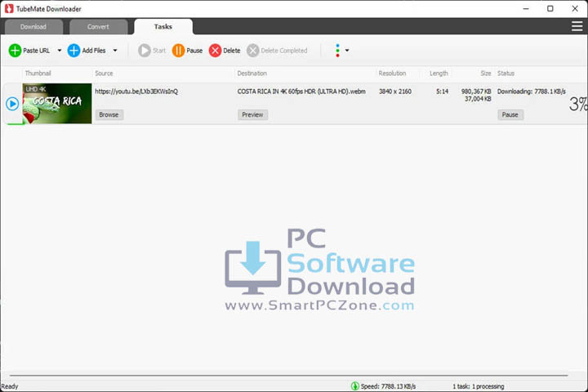Click the greyed Start play icon
This screenshot has height=392, width=588.
pyautogui.click(x=145, y=51)
